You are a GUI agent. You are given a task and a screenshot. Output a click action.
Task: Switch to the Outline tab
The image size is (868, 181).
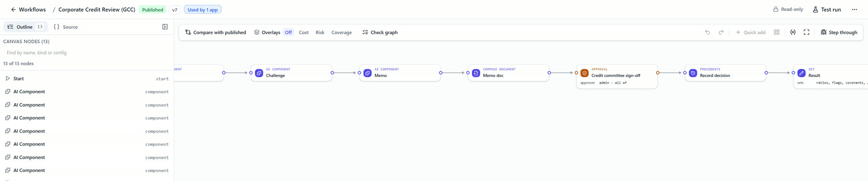(x=25, y=27)
